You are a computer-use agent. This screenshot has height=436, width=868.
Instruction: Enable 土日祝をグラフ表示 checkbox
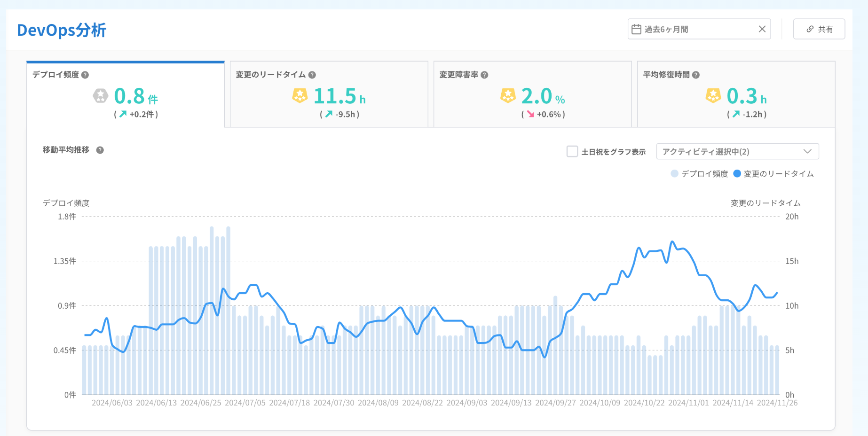pos(572,151)
